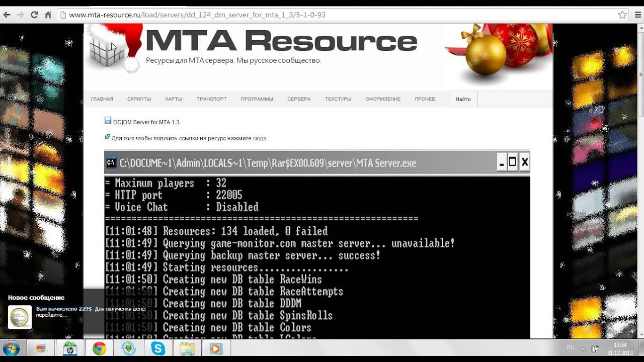The width and height of the screenshot is (644, 362).
Task: Open the СКРИПТЫ menu item
Action: pos(139,99)
